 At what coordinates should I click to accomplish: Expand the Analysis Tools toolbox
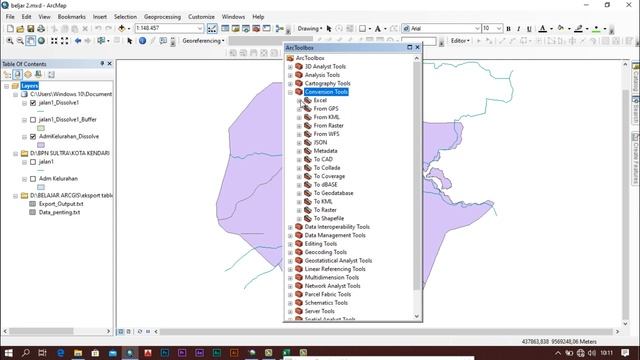coord(290,75)
